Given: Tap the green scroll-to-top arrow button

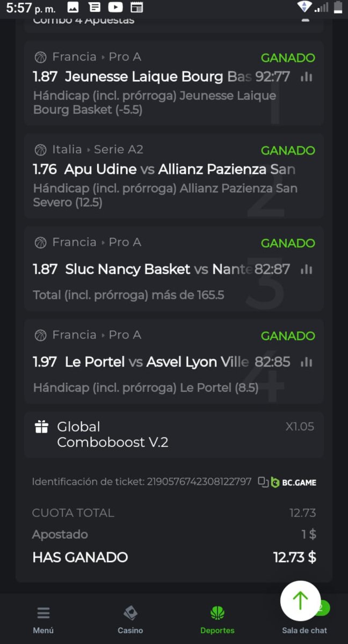Looking at the screenshot, I should (300, 601).
